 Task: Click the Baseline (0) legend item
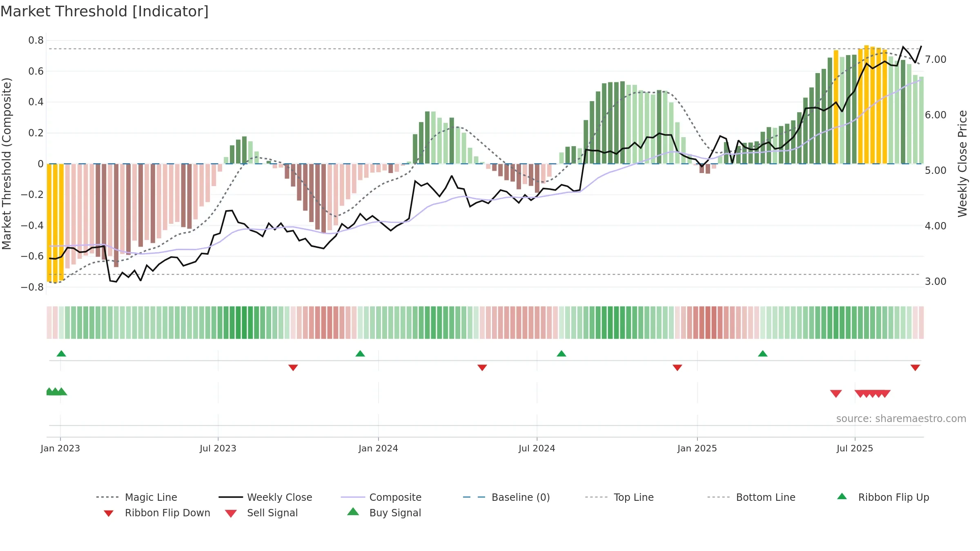pyautogui.click(x=506, y=497)
